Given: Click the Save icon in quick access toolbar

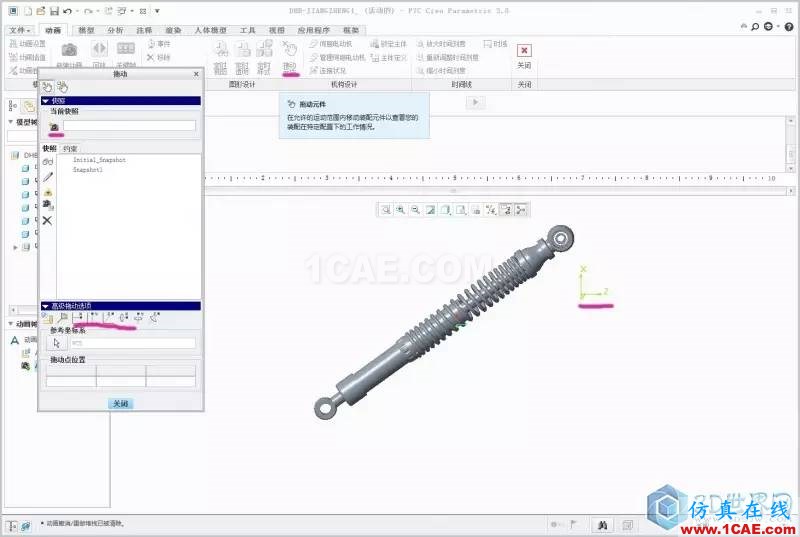Looking at the screenshot, I should (54, 11).
